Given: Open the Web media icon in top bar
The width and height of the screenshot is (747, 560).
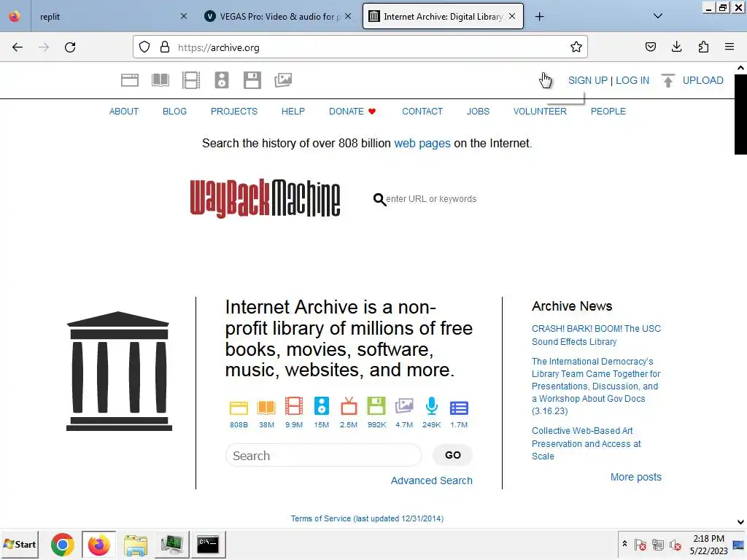Looking at the screenshot, I should point(130,80).
